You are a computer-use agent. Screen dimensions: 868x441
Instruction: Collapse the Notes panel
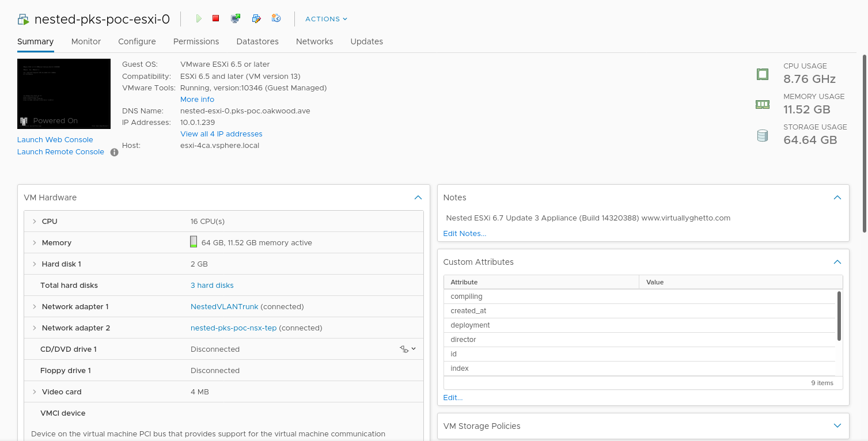(x=837, y=197)
